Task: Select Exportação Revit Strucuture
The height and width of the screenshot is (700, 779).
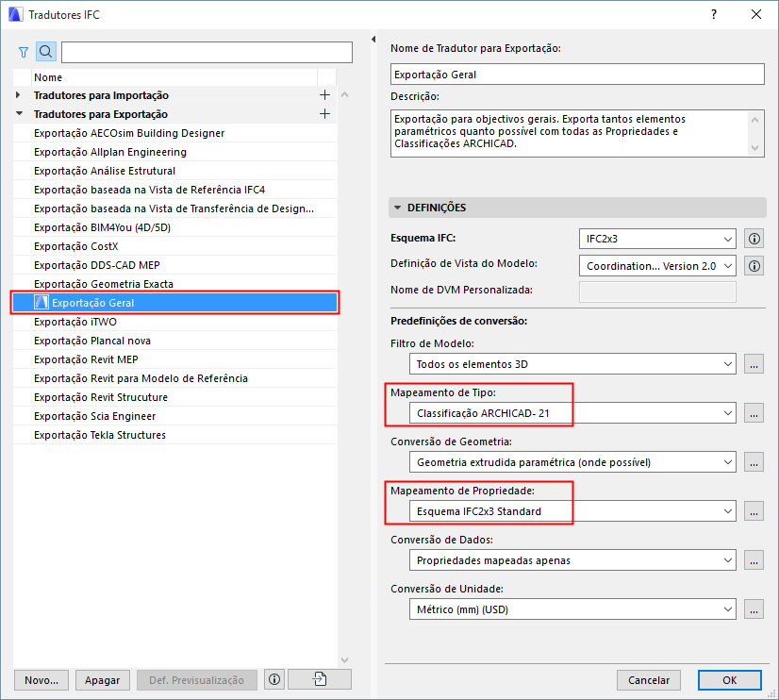Action: tap(174, 397)
